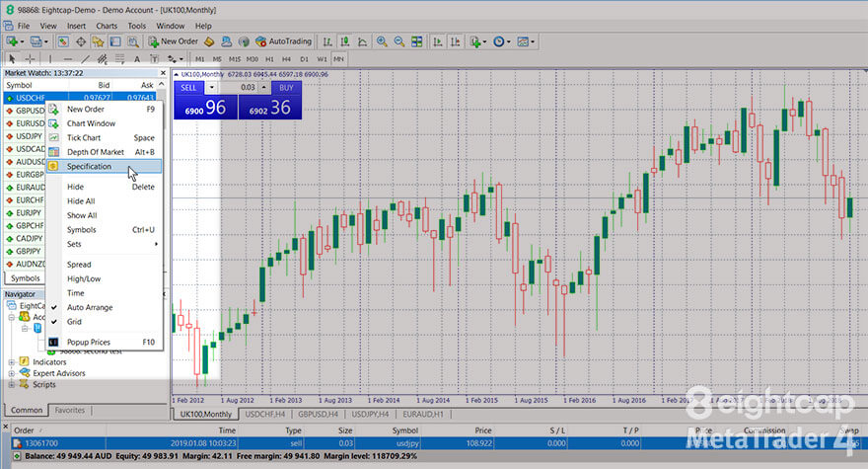Open the Profiles toolbar icon
Viewport: 868px width, 469px height.
[x=36, y=41]
